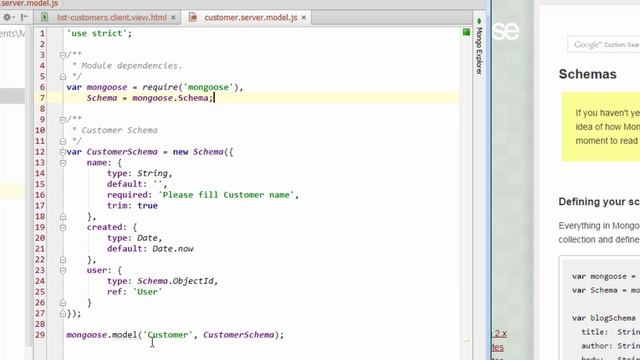The height and width of the screenshot is (360, 640).
Task: Click 'type: String' on line 14
Action: click(137, 173)
